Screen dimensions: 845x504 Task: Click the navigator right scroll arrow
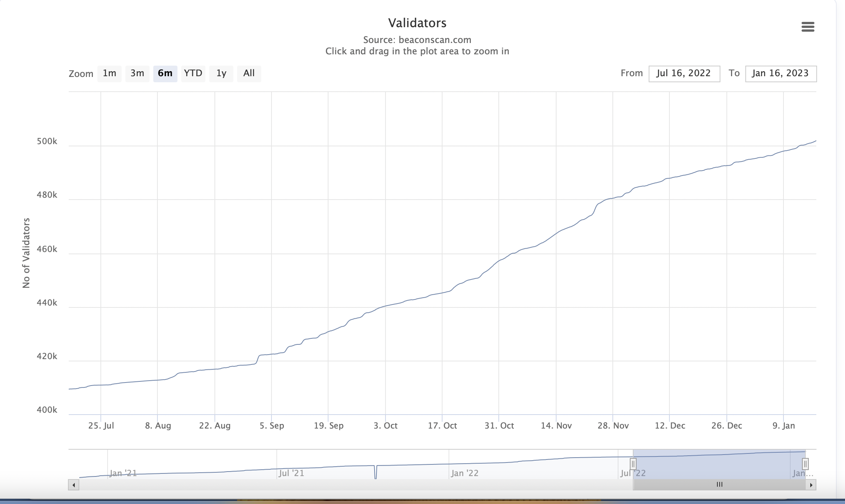(x=811, y=485)
